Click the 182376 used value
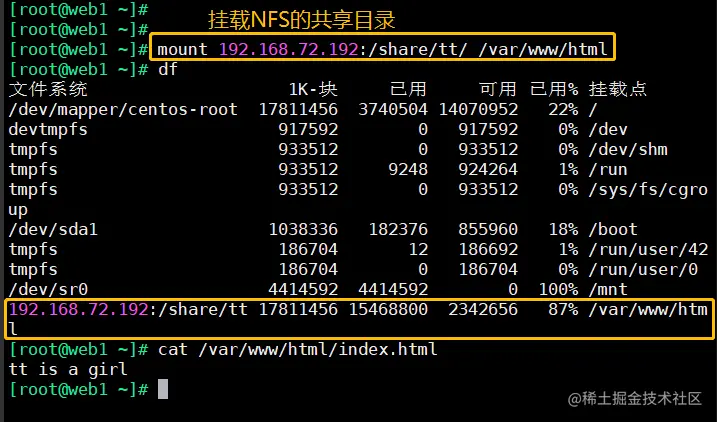 (x=398, y=229)
